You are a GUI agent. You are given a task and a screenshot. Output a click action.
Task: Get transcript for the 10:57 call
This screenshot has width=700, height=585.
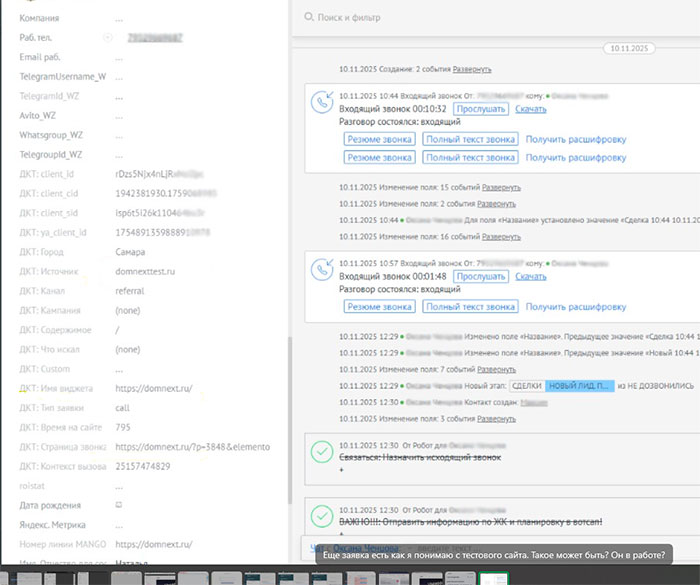(x=576, y=306)
